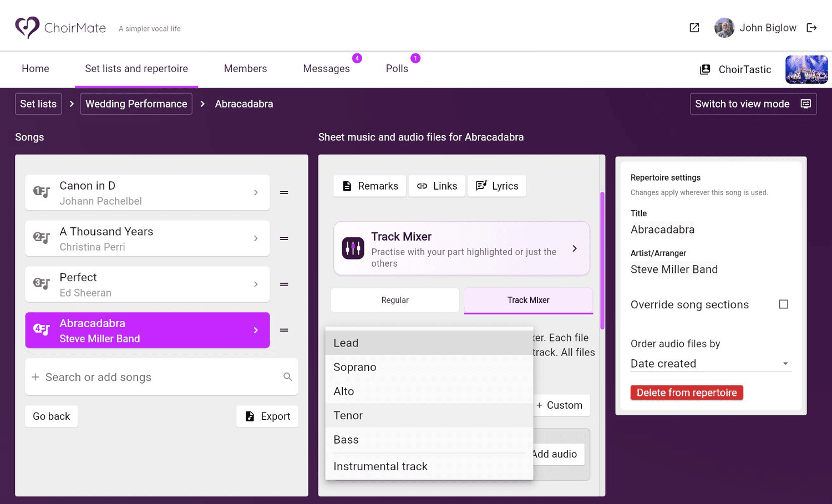Click the search magnifier in song search
832x504 pixels.
tap(287, 377)
